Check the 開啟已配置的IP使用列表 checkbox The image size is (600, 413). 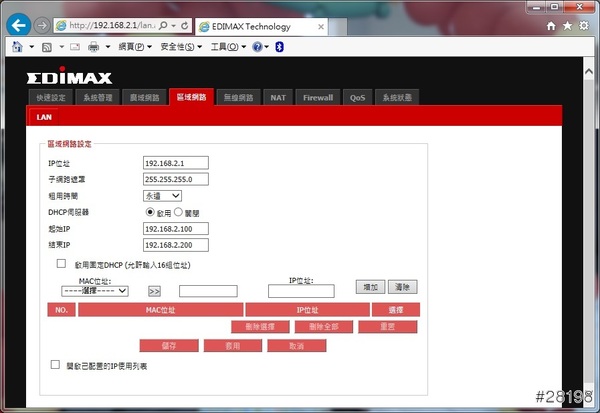coord(55,366)
